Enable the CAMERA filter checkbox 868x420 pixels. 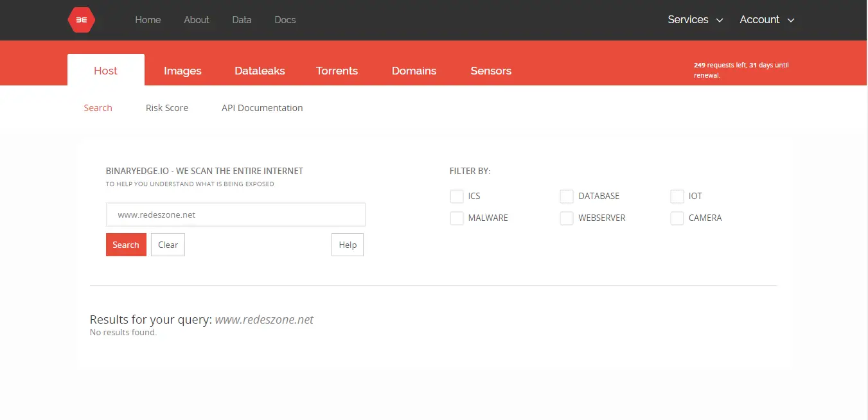(677, 218)
